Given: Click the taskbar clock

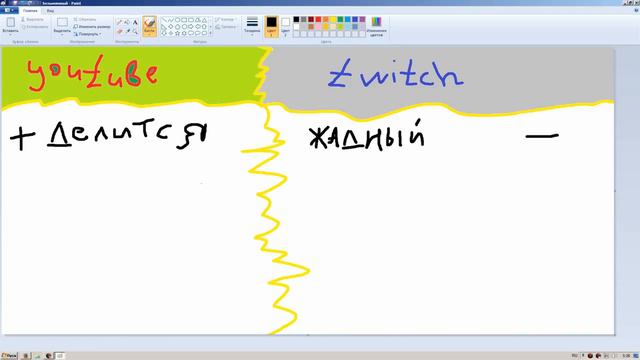Looking at the screenshot, I should click(x=627, y=356).
